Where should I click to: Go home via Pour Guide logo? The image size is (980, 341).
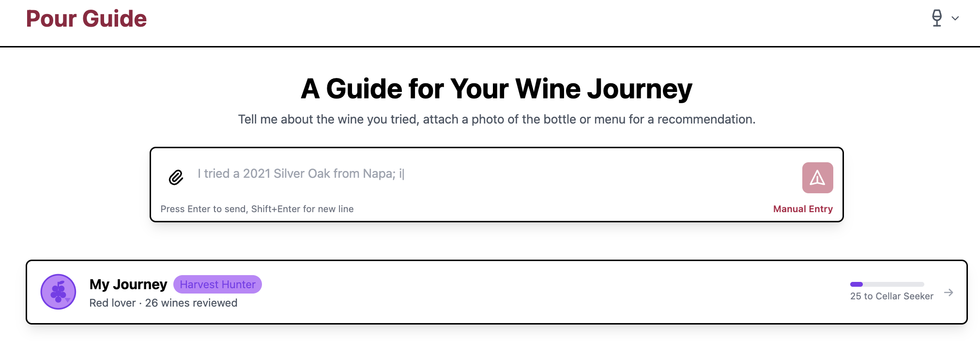[x=86, y=19]
